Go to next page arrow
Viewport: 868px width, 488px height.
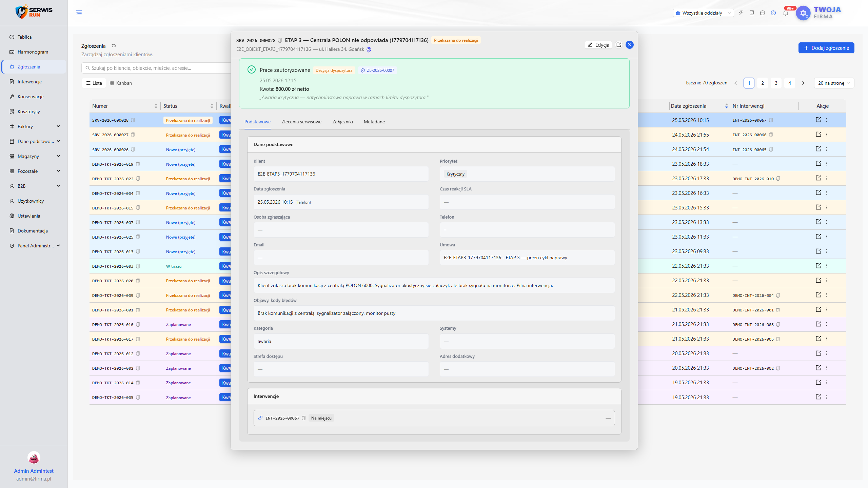pos(803,83)
